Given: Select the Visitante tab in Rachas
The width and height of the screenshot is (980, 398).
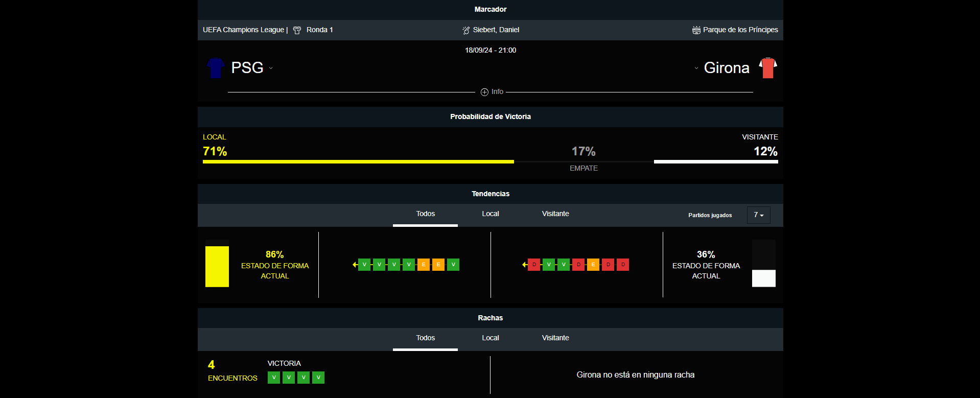Looking at the screenshot, I should point(555,338).
